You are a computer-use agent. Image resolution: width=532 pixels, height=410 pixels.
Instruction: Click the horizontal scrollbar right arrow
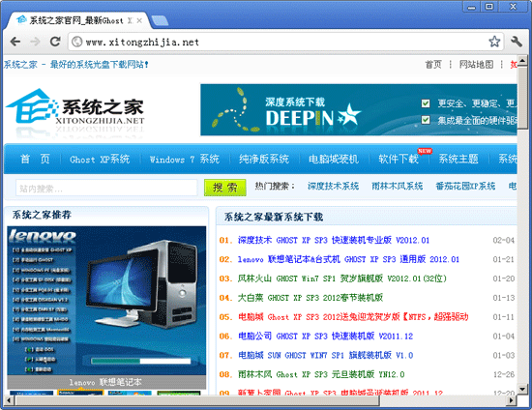pos(512,400)
